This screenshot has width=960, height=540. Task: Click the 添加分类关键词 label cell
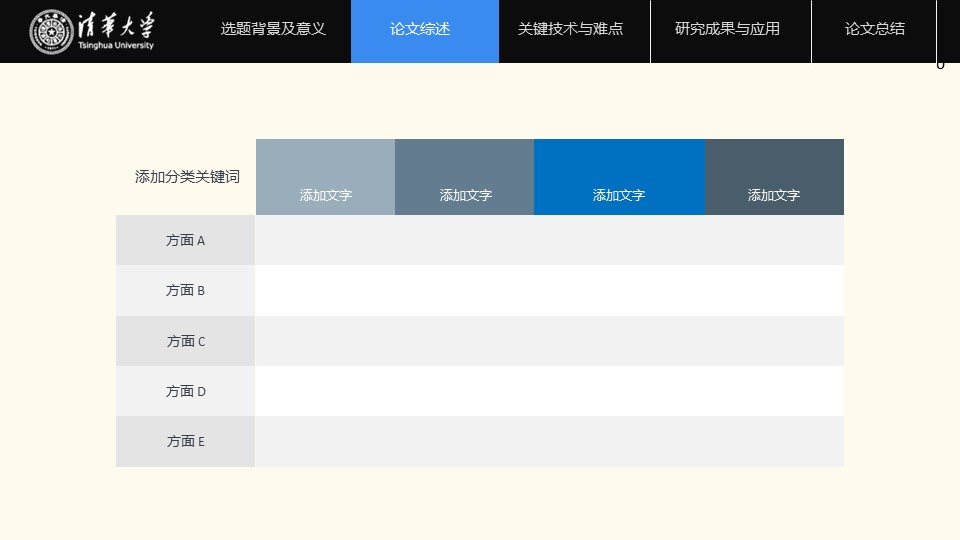click(x=187, y=177)
